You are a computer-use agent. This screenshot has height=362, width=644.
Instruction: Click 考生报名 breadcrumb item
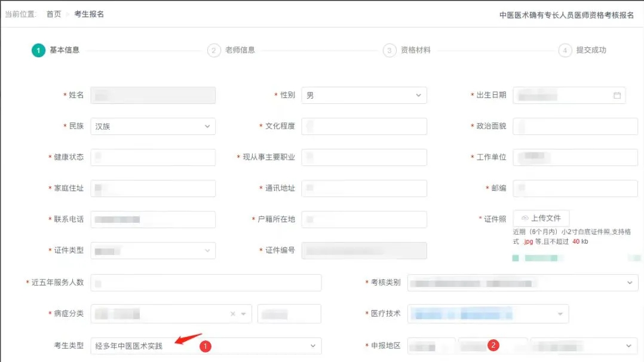pyautogui.click(x=89, y=14)
